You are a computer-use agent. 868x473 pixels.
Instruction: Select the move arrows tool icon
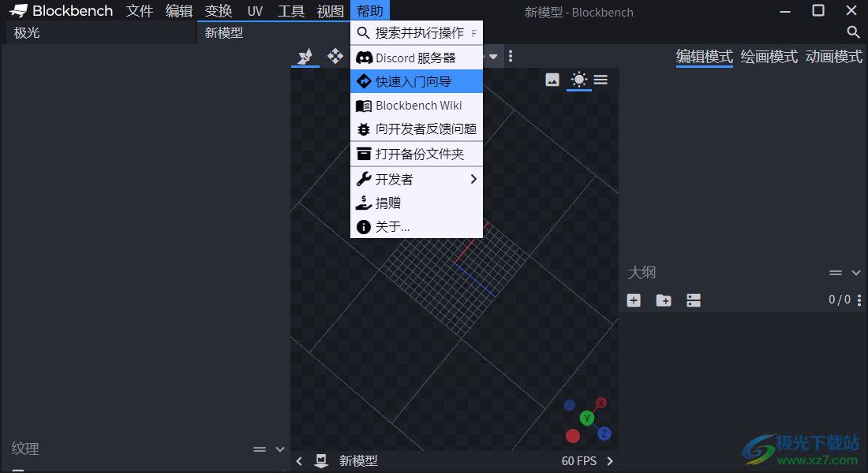pyautogui.click(x=335, y=56)
